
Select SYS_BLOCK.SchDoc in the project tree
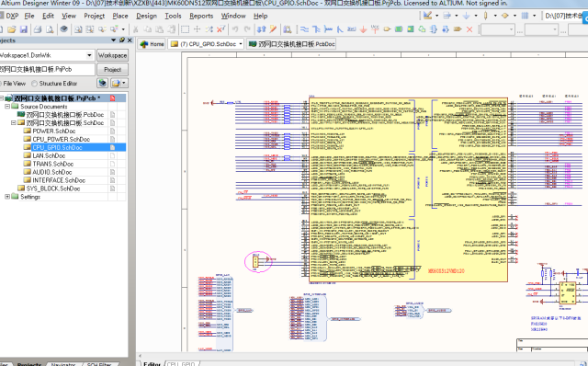pyautogui.click(x=53, y=189)
